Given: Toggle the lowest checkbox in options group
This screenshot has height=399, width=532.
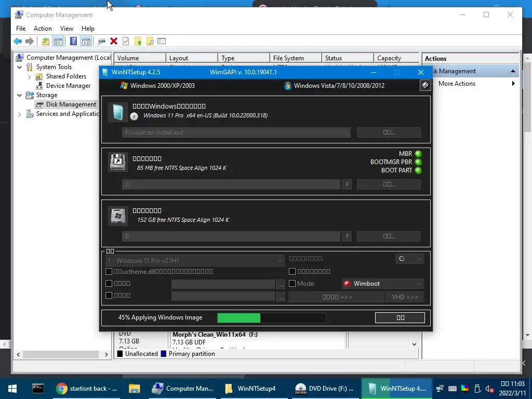Looking at the screenshot, I should [x=109, y=295].
